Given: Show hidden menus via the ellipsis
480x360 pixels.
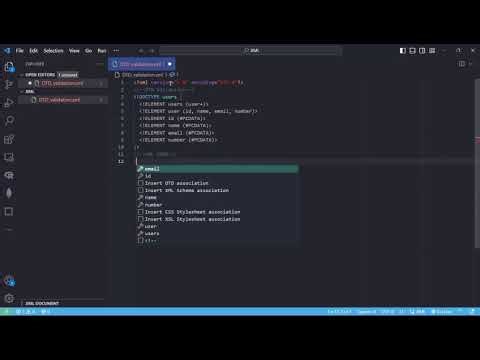Looking at the screenshot, I should [116, 51].
